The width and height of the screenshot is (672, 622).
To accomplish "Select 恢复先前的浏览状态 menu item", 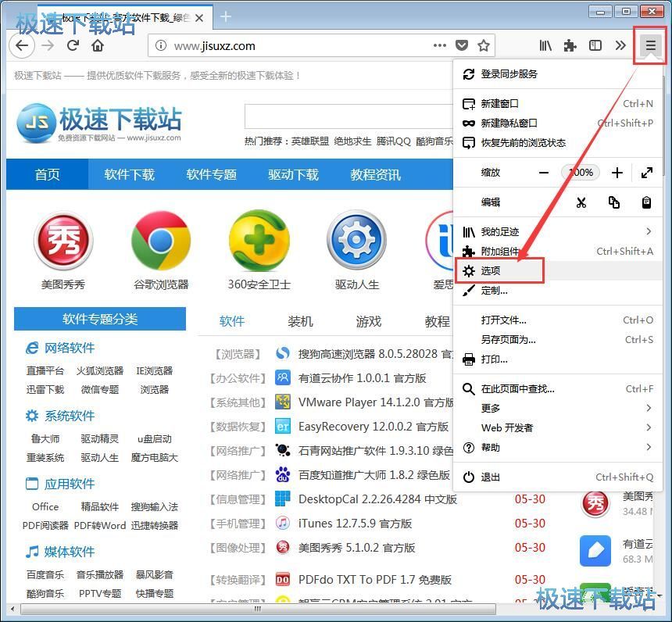I will click(x=558, y=143).
